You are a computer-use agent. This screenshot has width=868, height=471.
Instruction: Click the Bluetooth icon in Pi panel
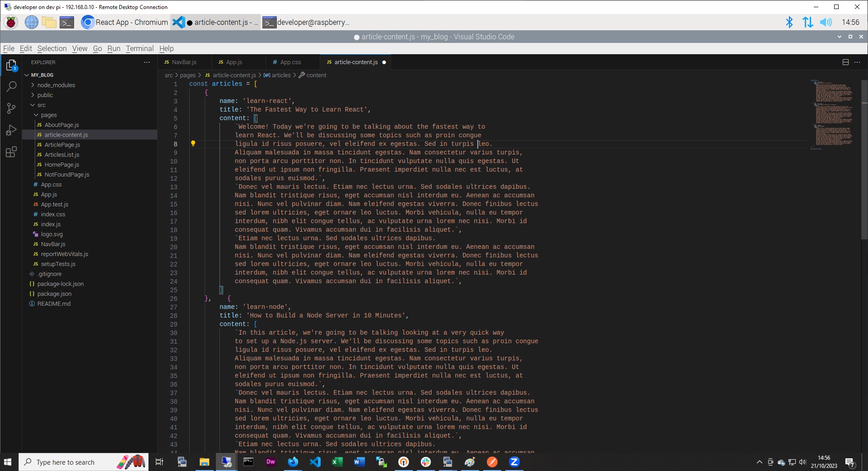click(x=789, y=22)
